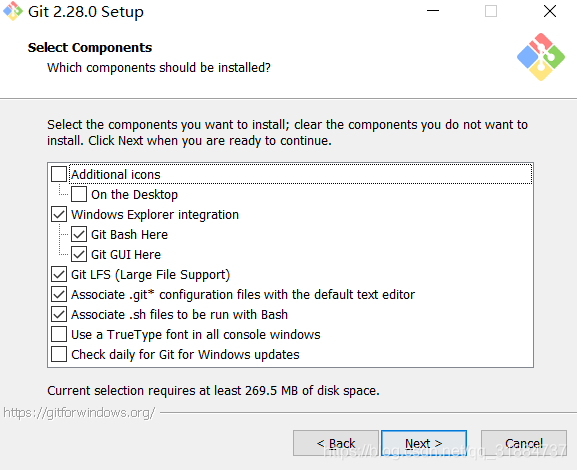Image resolution: width=577 pixels, height=470 pixels.
Task: Uncheck Associate .sh files with Bash
Action: click(x=59, y=314)
